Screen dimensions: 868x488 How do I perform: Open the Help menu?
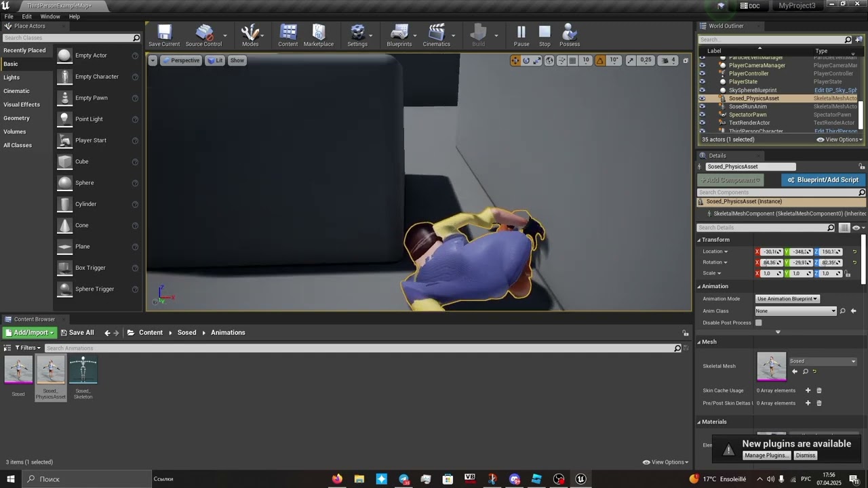pyautogui.click(x=75, y=16)
